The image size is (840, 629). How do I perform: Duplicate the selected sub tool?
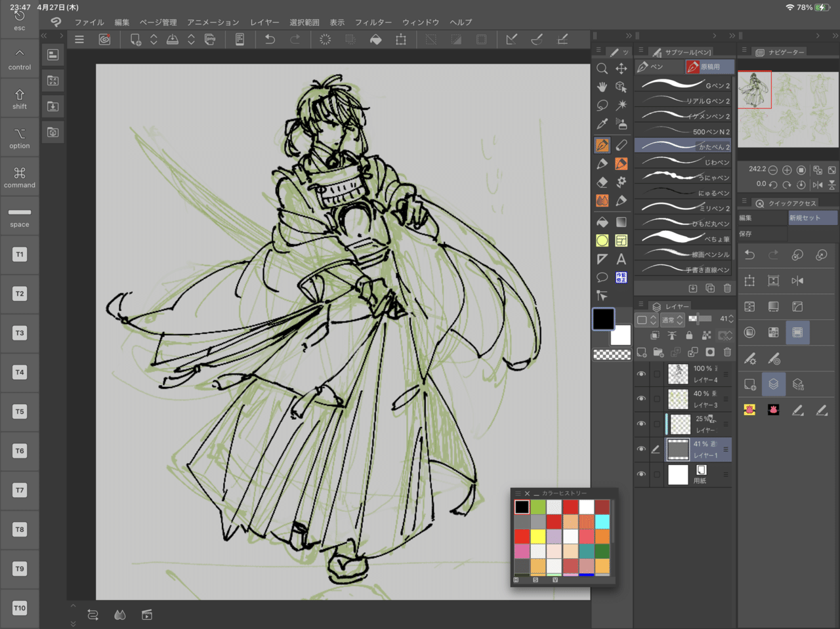(710, 288)
